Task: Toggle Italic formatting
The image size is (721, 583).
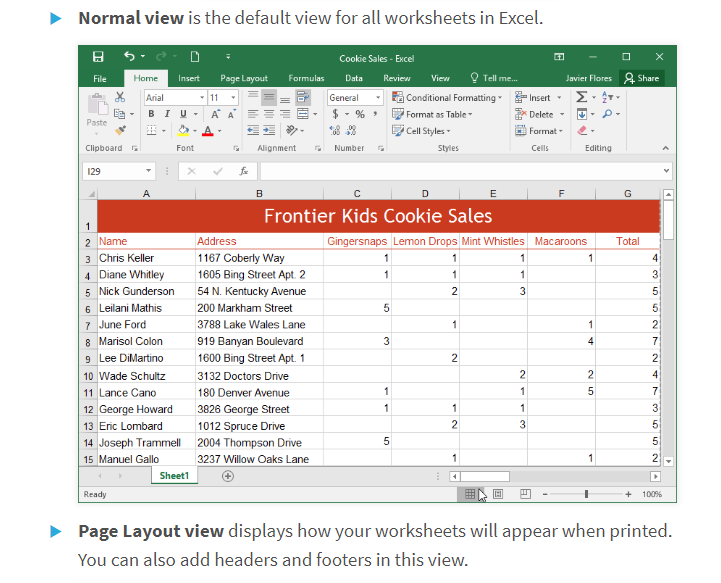Action: tap(167, 114)
